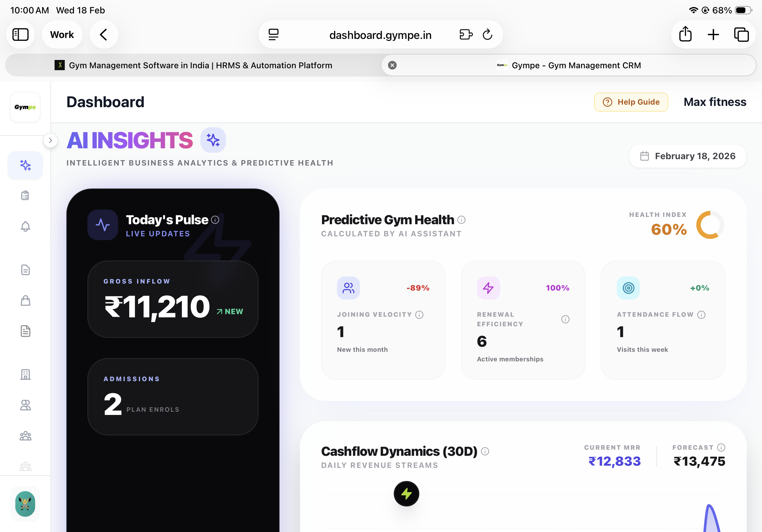The height and width of the screenshot is (532, 762).
Task: Switch to Gym Management Software in India tab
Action: (x=193, y=65)
